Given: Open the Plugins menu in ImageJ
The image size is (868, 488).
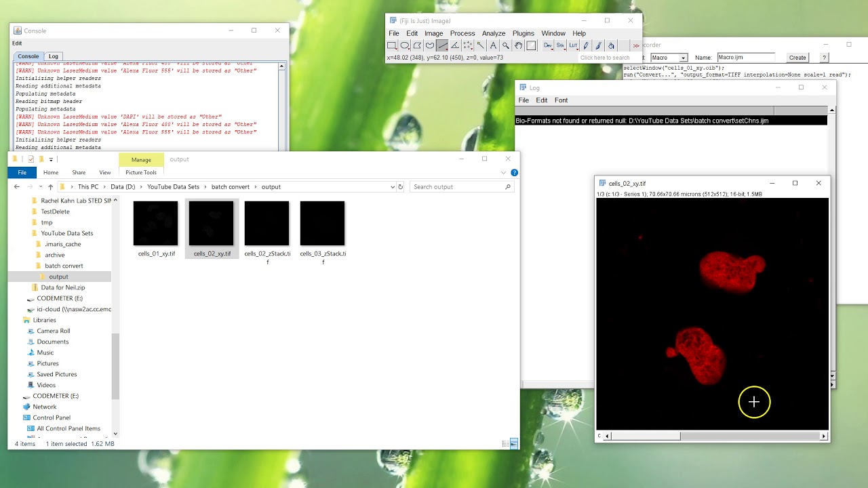Looking at the screenshot, I should click(x=524, y=33).
